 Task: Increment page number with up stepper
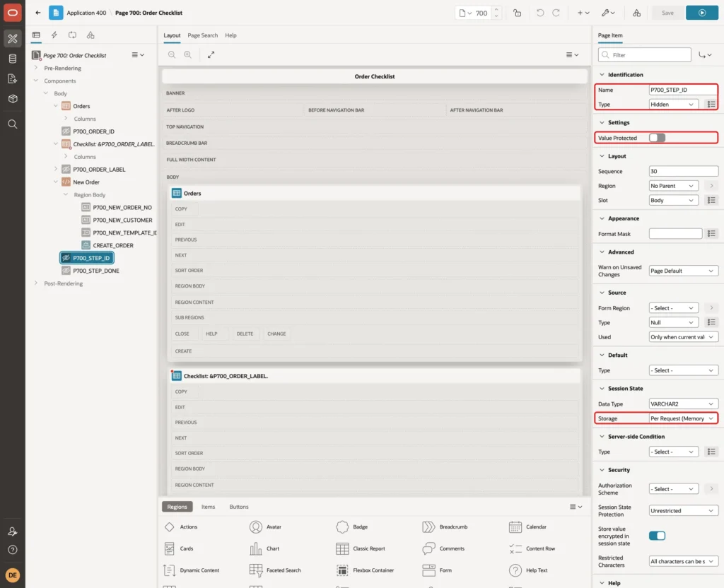(x=496, y=10)
